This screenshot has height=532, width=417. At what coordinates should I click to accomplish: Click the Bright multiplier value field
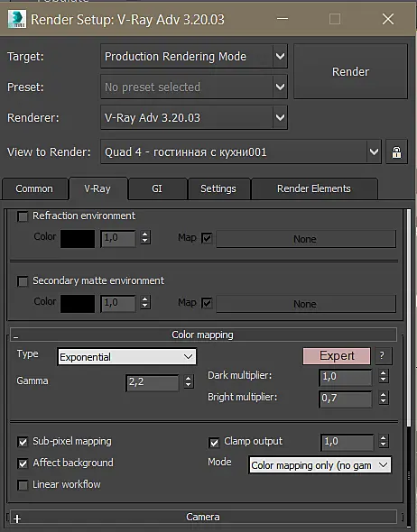coord(346,399)
